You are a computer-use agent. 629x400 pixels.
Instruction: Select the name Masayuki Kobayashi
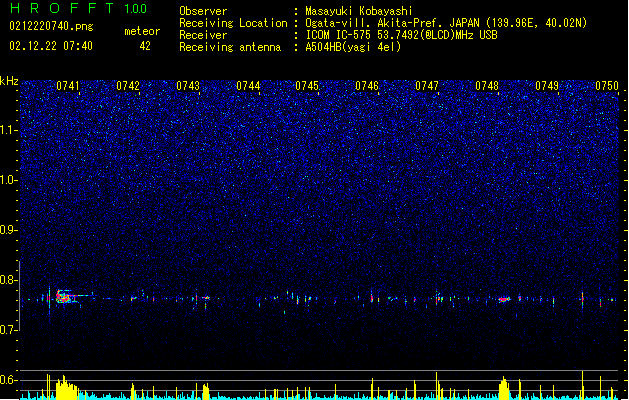[359, 11]
